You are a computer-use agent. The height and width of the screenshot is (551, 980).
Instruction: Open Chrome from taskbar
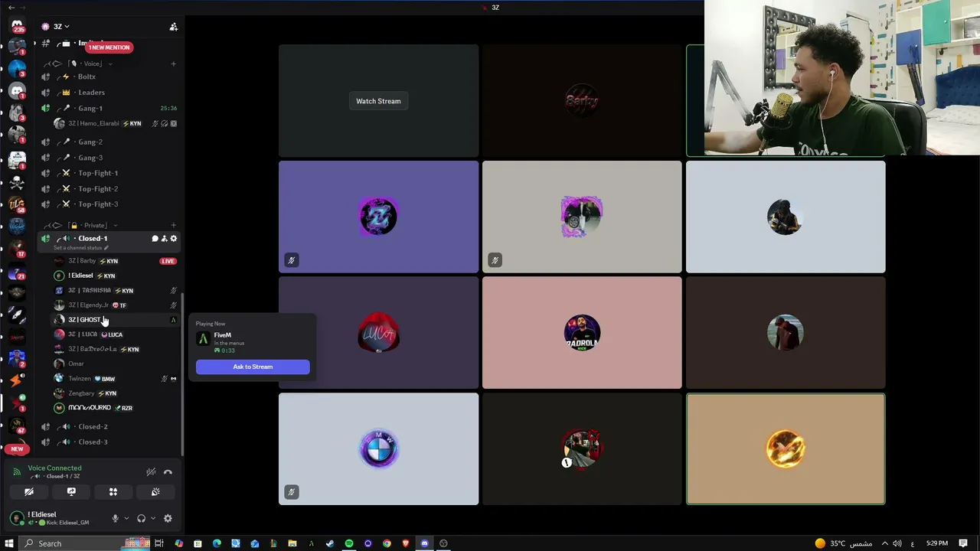tap(387, 543)
